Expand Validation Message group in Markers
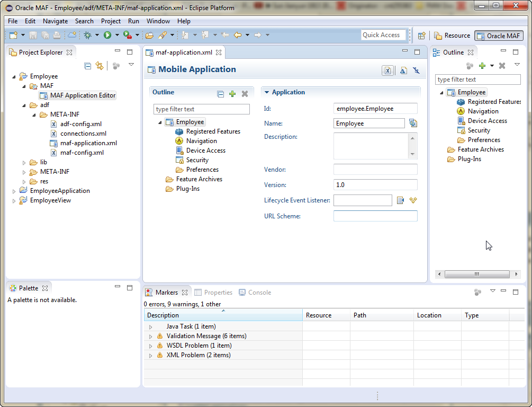This screenshot has height=407, width=532. 150,336
